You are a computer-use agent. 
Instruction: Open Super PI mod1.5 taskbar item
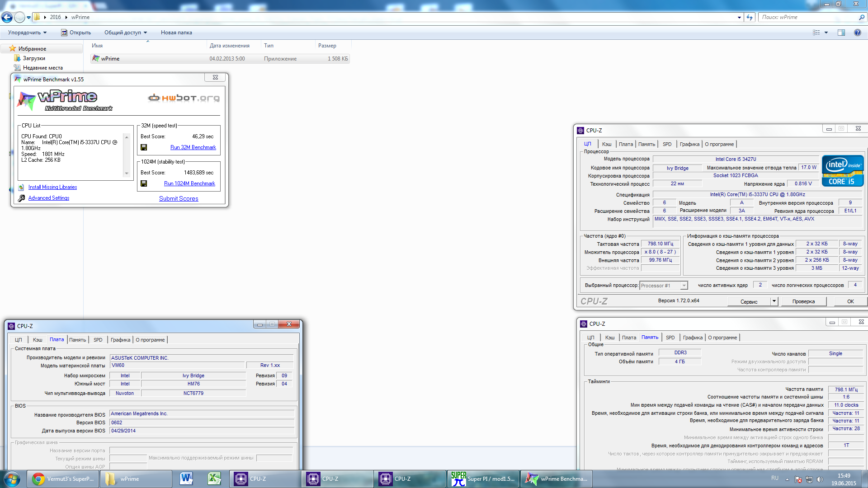click(483, 479)
